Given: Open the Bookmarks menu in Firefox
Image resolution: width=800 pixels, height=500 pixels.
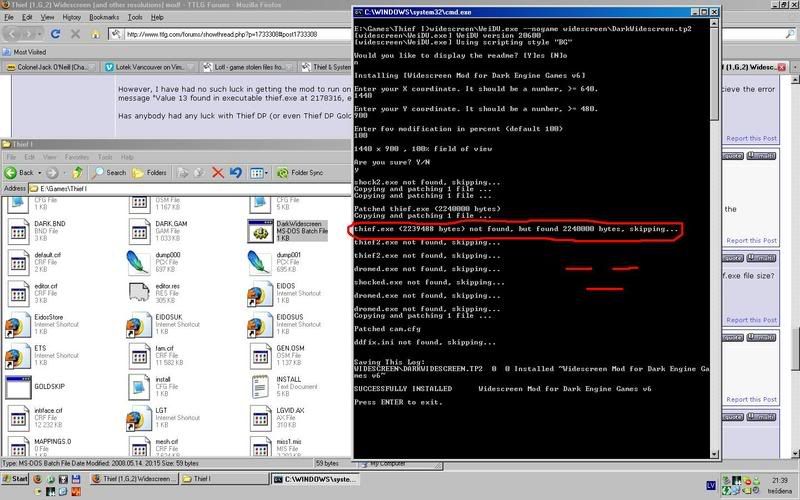Looking at the screenshot, I should (x=103, y=18).
